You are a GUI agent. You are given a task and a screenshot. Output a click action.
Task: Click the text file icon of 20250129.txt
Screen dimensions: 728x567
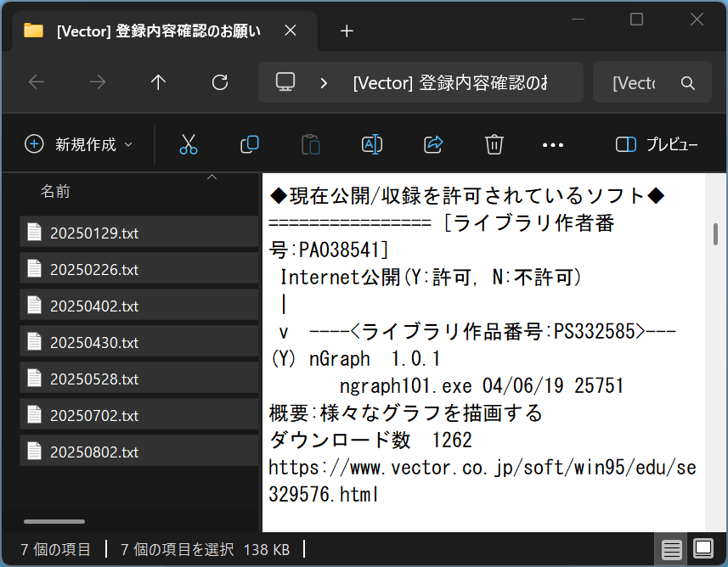pos(34,232)
